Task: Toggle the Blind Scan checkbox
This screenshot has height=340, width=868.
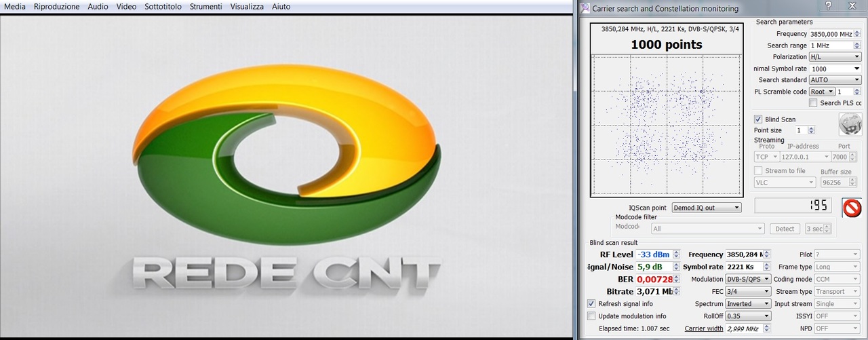Action: tap(758, 119)
